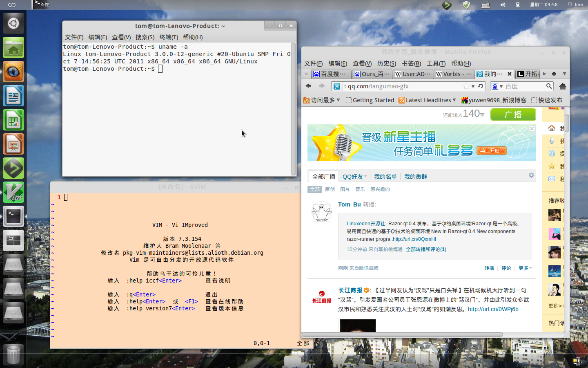This screenshot has height=368, width=588.
Task: Open the Firefox 历史(S) menu
Action: point(387,63)
